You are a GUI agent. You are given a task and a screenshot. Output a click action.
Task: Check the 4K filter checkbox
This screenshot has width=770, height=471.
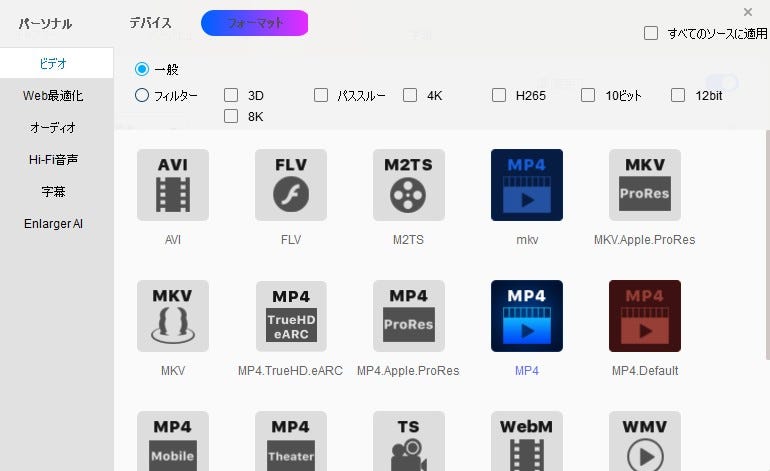410,95
